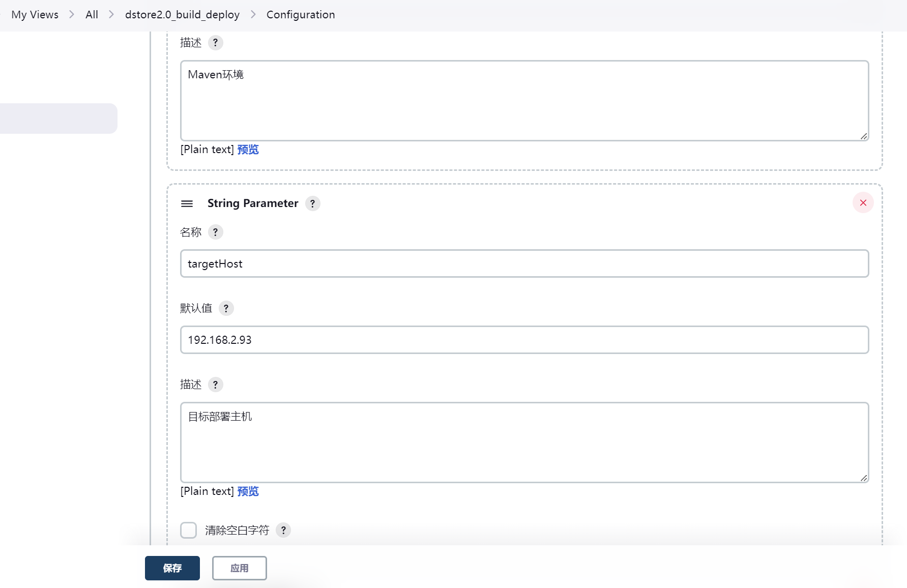Click the 清除空白字符 label text

(237, 531)
